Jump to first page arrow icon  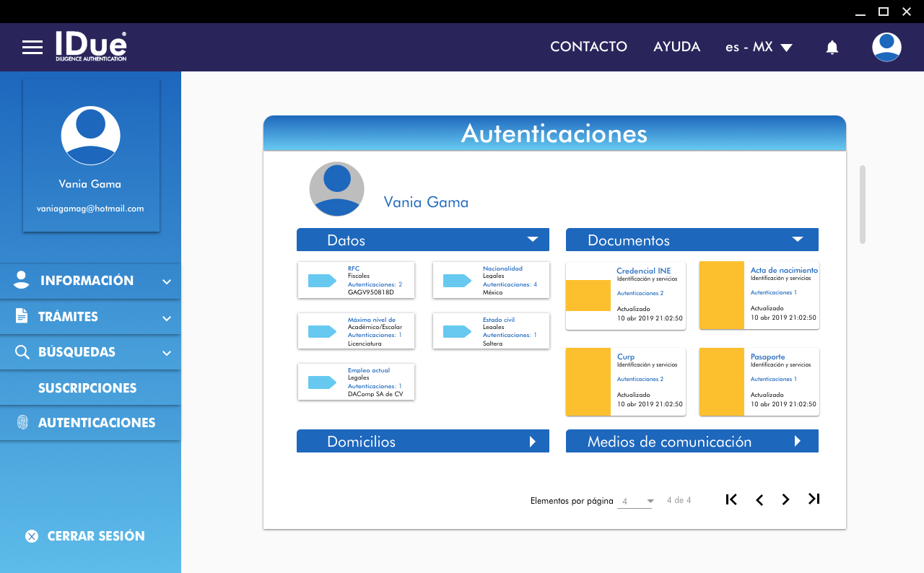(x=731, y=499)
